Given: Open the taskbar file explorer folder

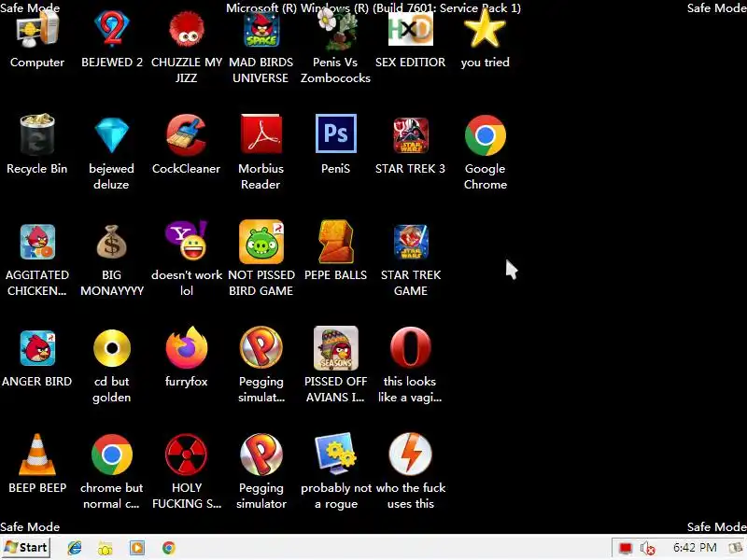Looking at the screenshot, I should (106, 549).
